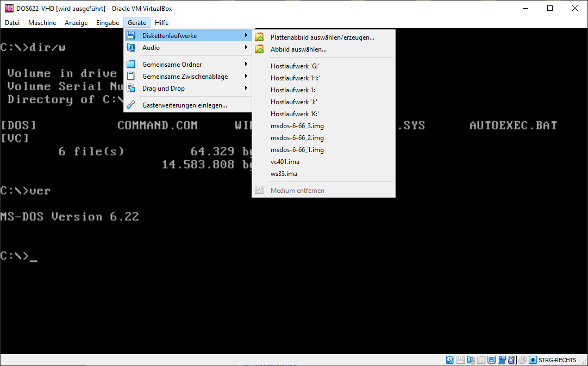Click the DOS app icon in title bar
This screenshot has width=588, height=366.
point(9,8)
